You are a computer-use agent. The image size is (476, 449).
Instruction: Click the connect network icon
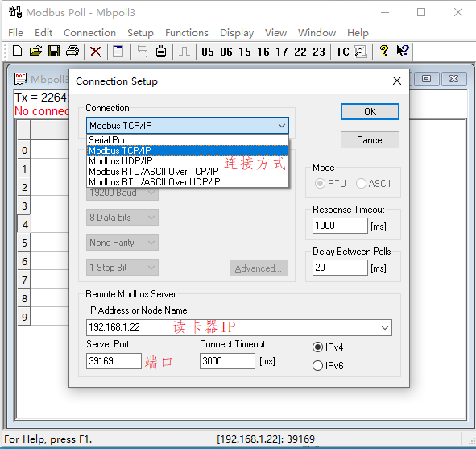point(142,52)
